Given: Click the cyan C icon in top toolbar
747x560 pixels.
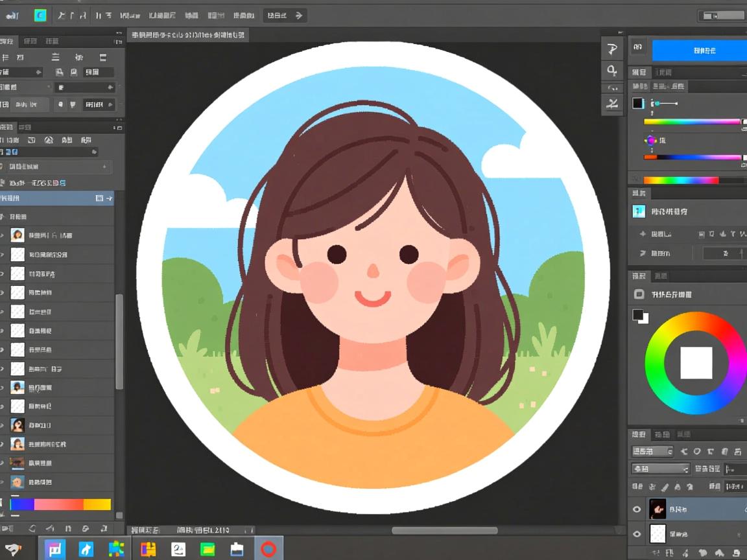Looking at the screenshot, I should [x=40, y=16].
